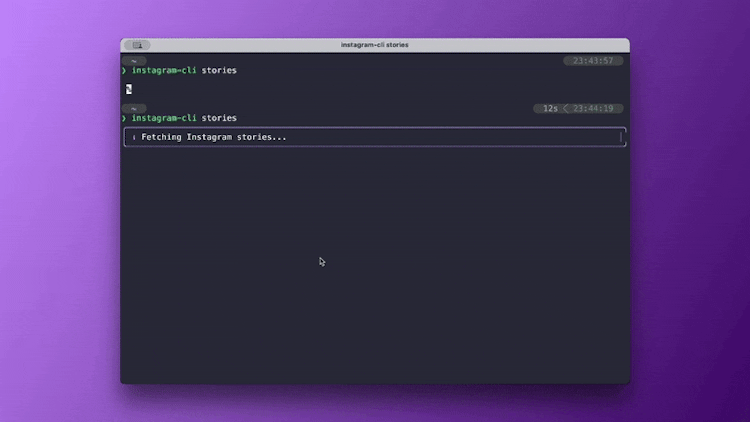Click 'stories' argument in the first command

[x=219, y=71]
